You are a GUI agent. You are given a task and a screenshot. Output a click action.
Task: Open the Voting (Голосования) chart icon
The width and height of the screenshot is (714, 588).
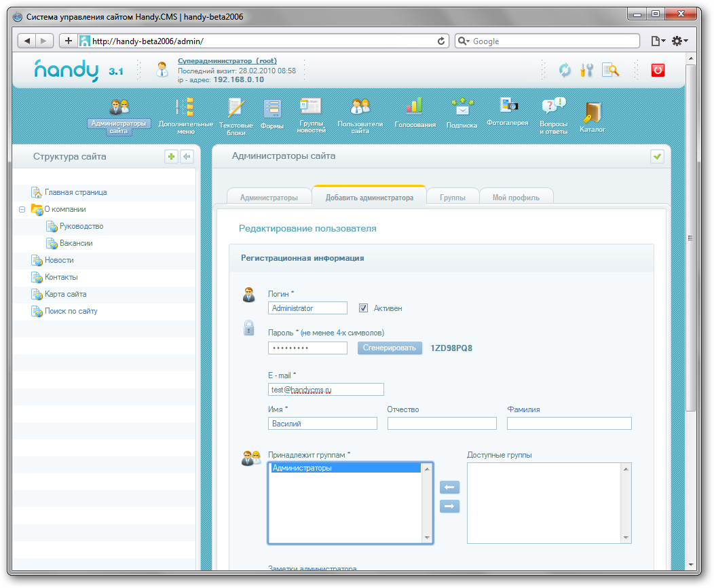tap(414, 107)
